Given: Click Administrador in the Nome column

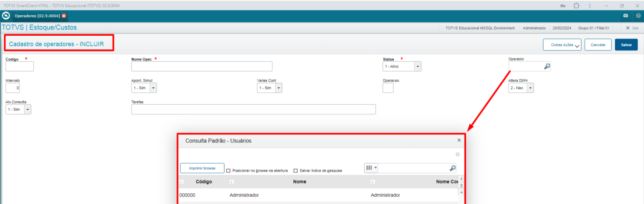Looking at the screenshot, I should point(244,195).
